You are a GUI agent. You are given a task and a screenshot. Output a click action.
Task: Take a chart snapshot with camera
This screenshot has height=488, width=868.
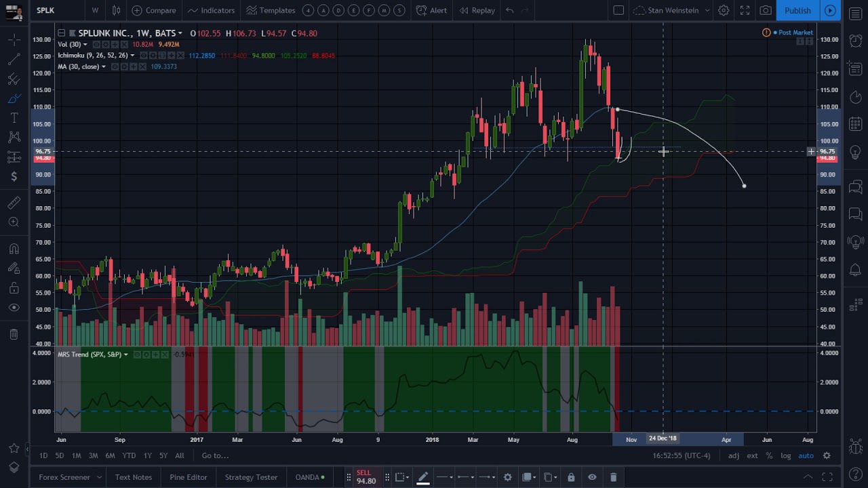point(766,10)
